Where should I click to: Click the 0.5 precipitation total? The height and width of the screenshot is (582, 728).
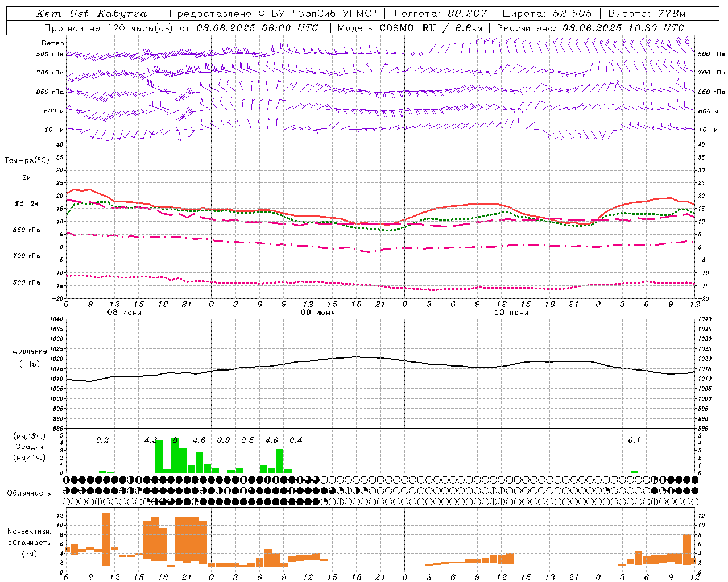tap(247, 440)
